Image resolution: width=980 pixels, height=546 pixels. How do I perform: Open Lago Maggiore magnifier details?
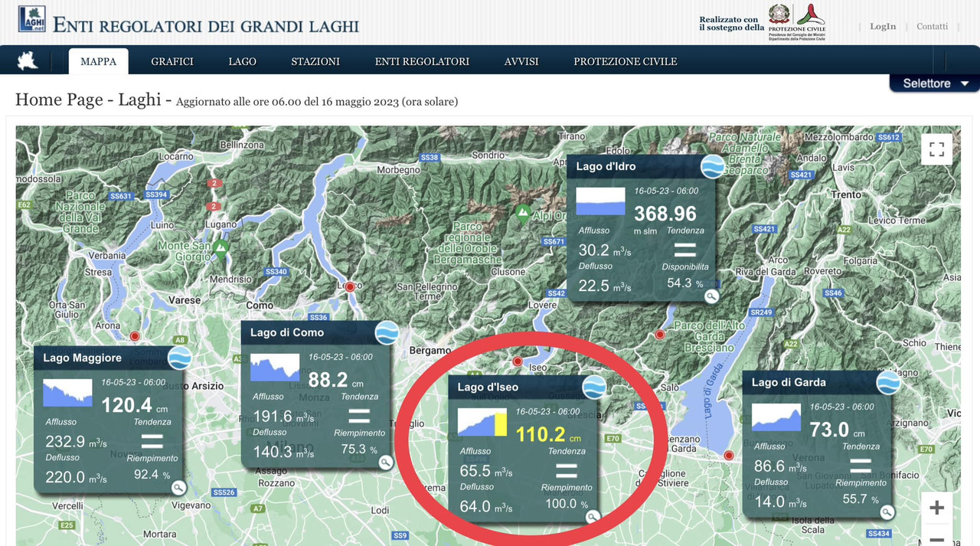[178, 486]
